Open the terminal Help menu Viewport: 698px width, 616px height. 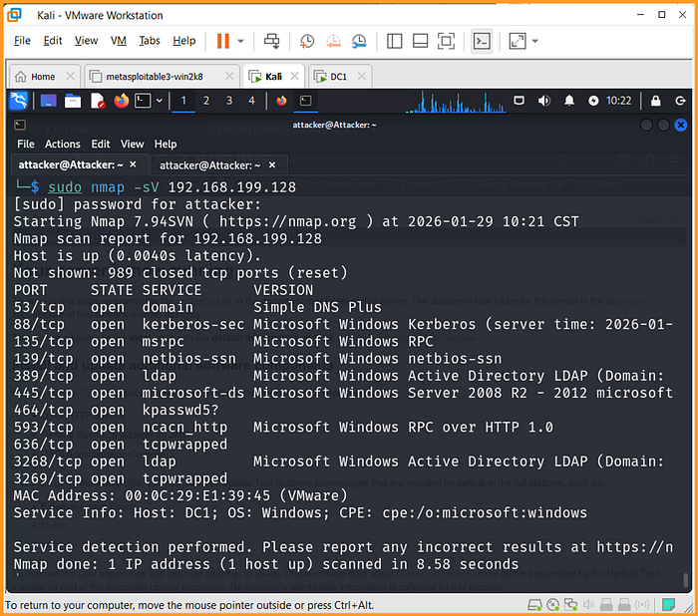coord(166,145)
